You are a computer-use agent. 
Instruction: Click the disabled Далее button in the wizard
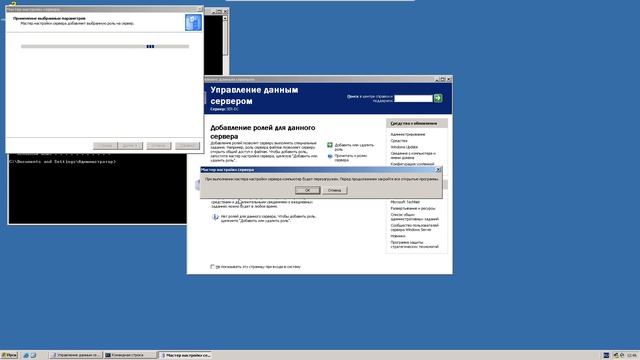pos(130,146)
